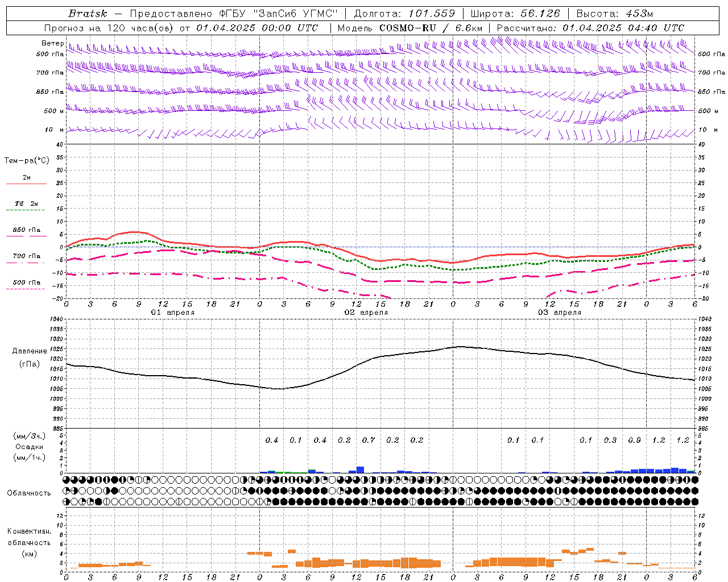Click the left '500 м' wind level label
The height and width of the screenshot is (582, 728).
point(54,111)
